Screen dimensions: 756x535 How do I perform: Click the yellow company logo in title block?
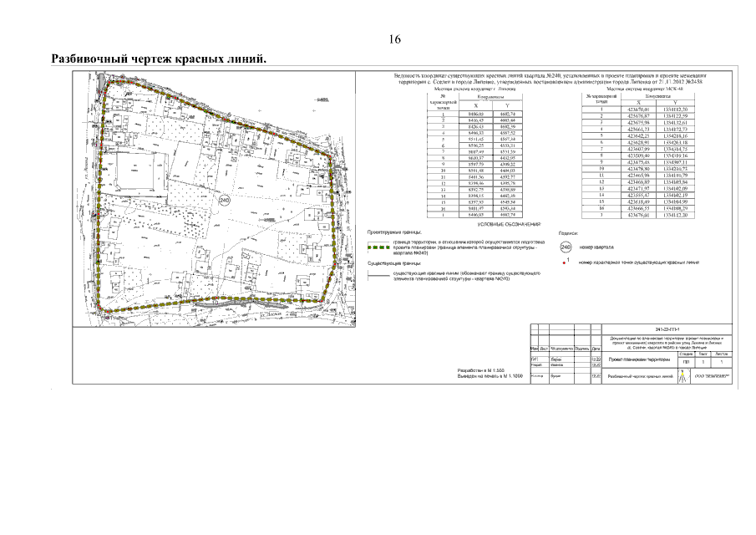[x=682, y=376]
